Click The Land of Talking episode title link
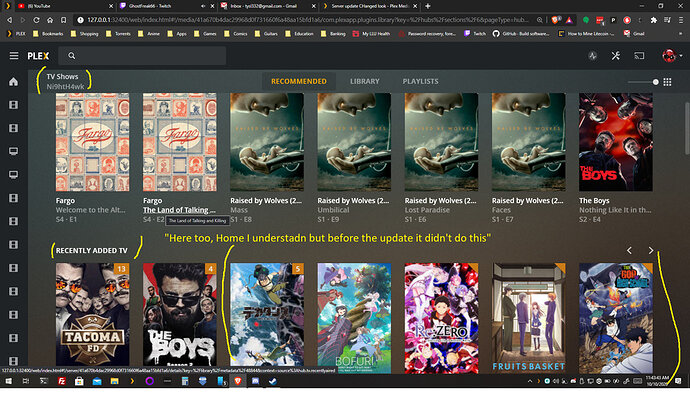 (179, 210)
